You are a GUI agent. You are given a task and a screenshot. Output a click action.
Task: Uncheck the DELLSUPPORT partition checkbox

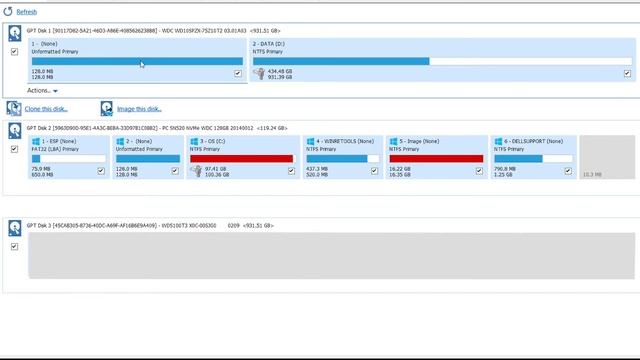[568, 171]
